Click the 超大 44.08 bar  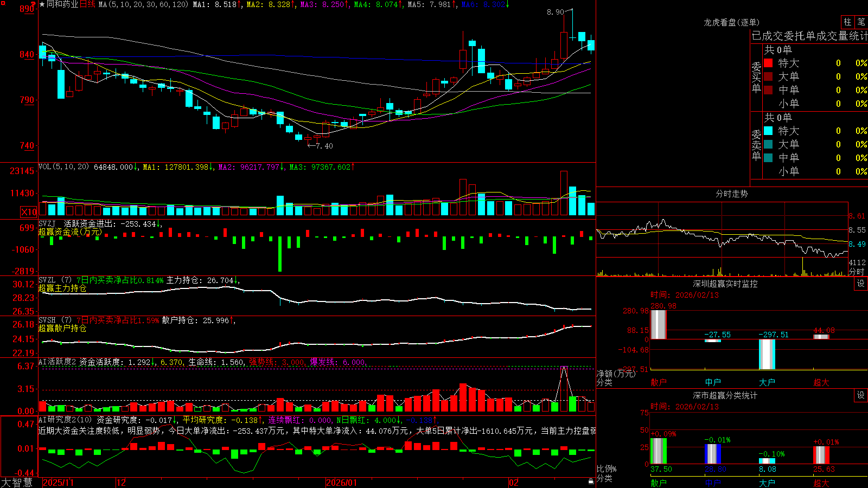821,337
